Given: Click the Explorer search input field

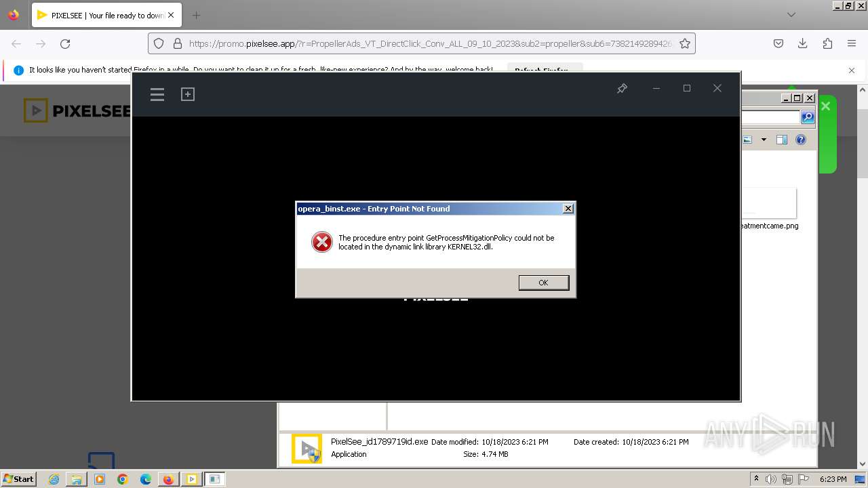Looking at the screenshot, I should [x=771, y=117].
